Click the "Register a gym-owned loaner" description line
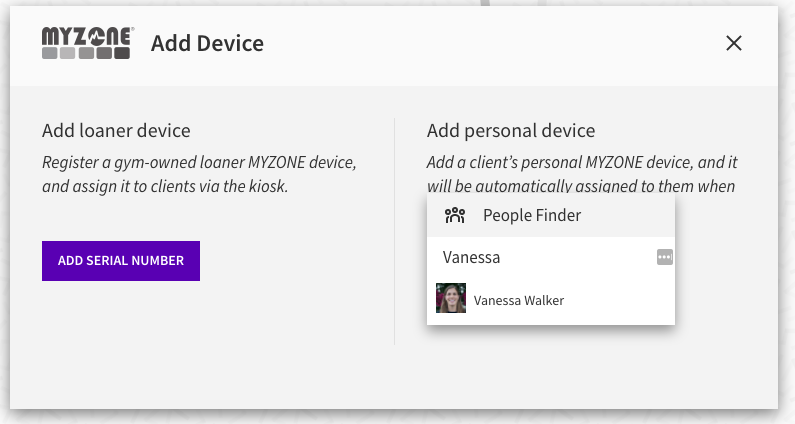 click(199, 161)
